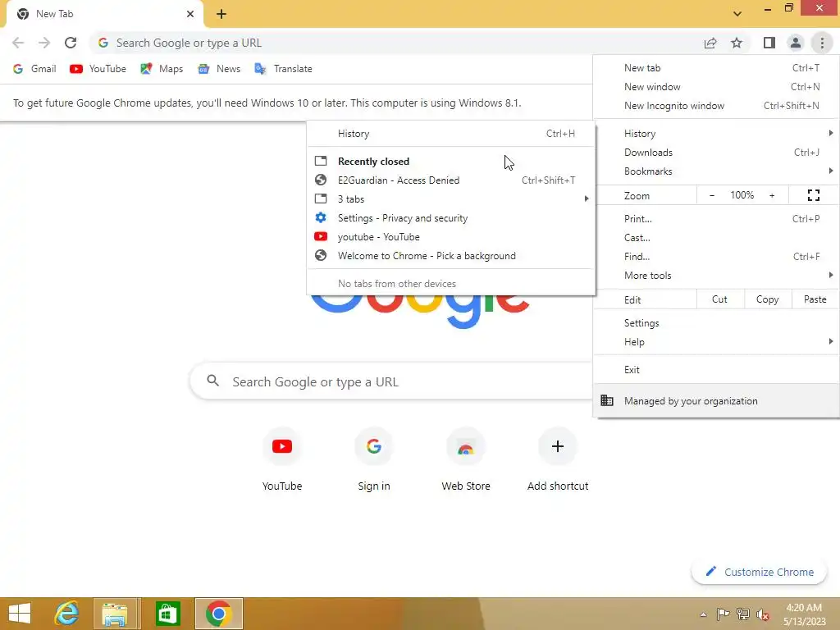Expand the Help submenu
Image resolution: width=840 pixels, height=630 pixels.
tap(716, 342)
